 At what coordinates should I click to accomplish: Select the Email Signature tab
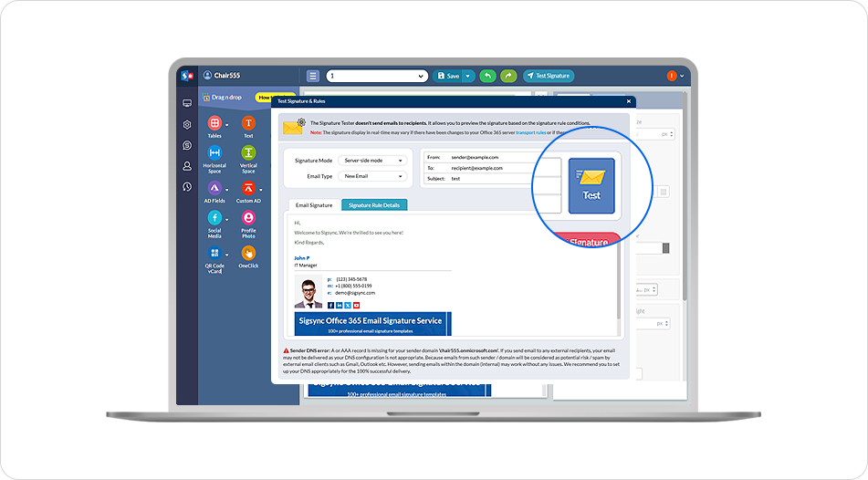pos(314,205)
